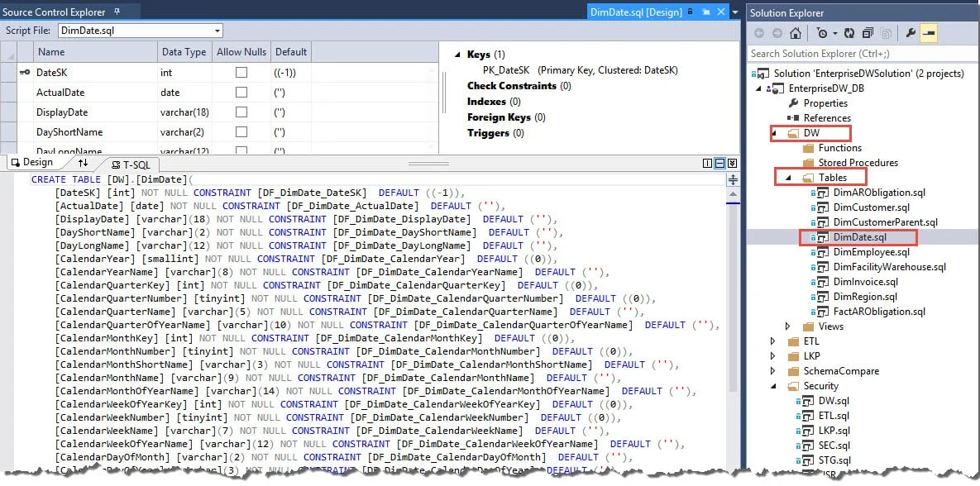Viewport: 980px width, 486px height.
Task: Toggle Allow Nulls for the DateSK column
Action: 241,72
